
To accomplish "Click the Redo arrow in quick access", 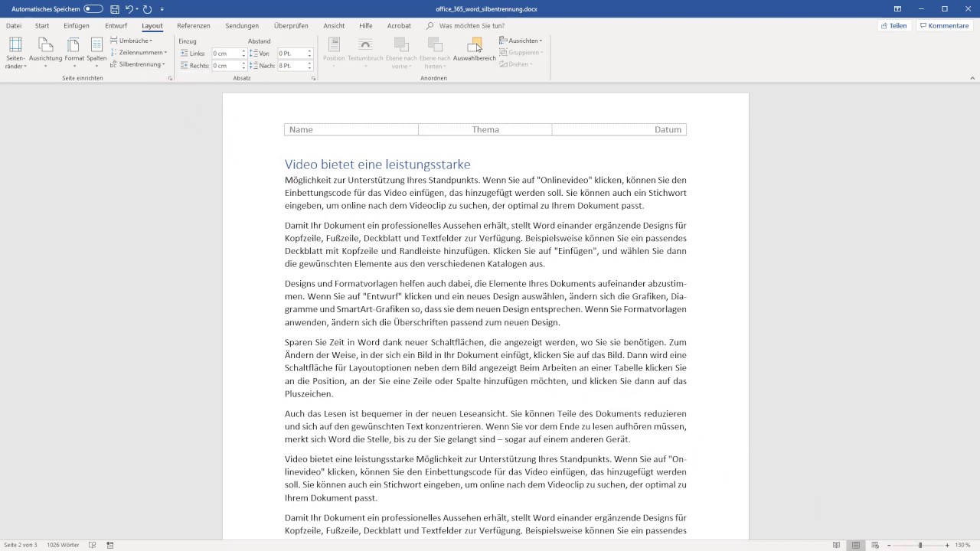I will coord(147,9).
